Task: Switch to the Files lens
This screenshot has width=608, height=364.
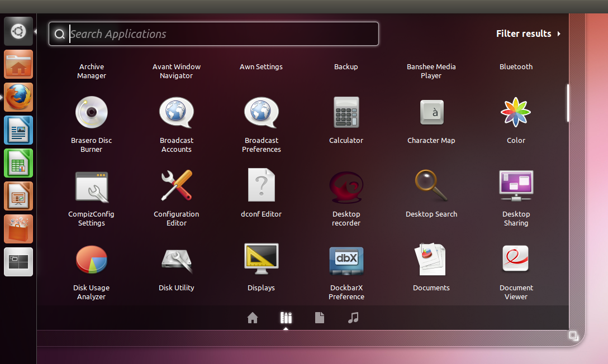Action: [x=320, y=318]
